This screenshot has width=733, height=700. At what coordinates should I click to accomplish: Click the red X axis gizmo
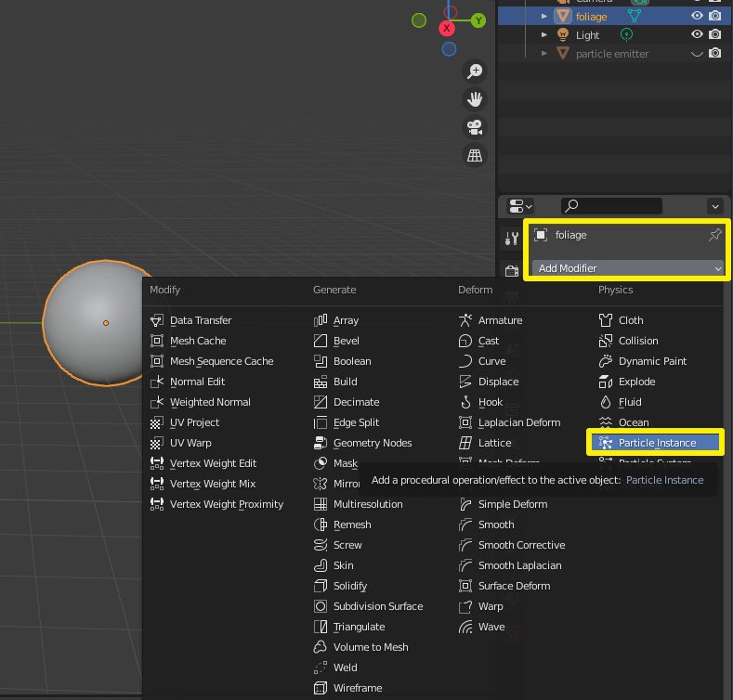tap(447, 28)
